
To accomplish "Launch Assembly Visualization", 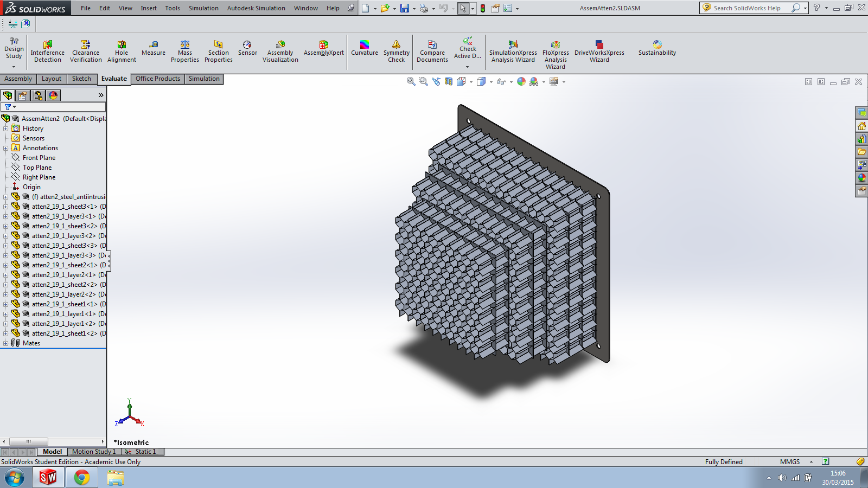I will pos(280,52).
